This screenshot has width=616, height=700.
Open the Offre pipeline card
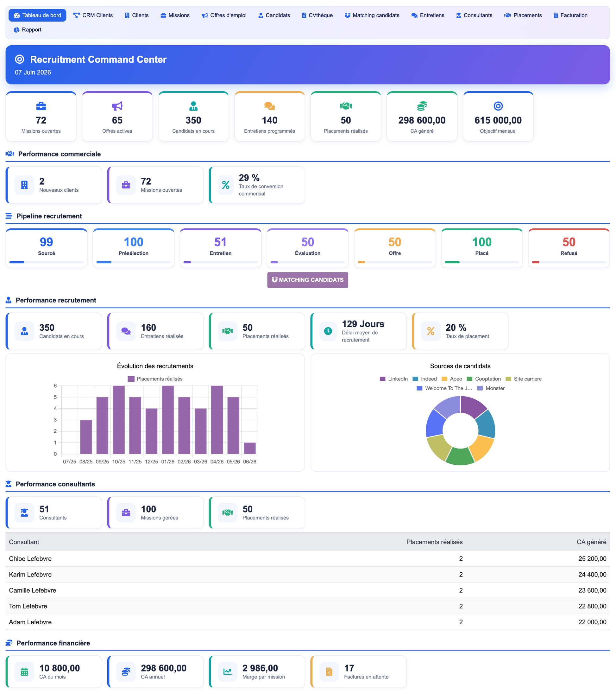395,248
